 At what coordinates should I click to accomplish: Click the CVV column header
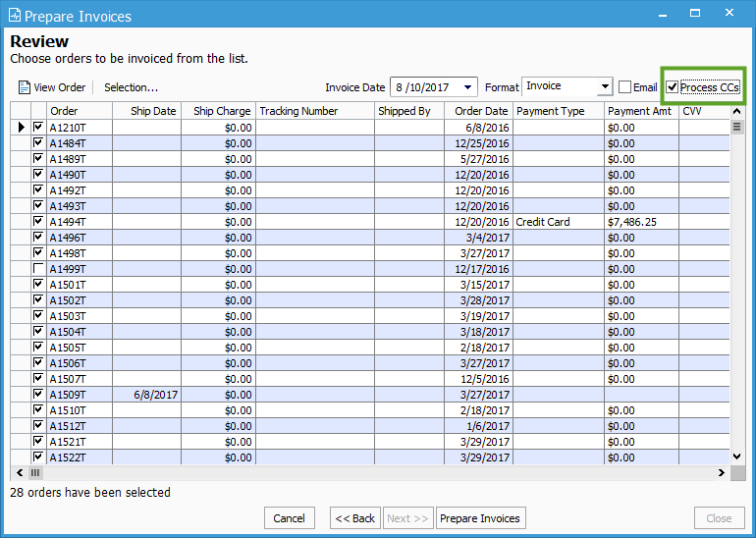tap(704, 111)
